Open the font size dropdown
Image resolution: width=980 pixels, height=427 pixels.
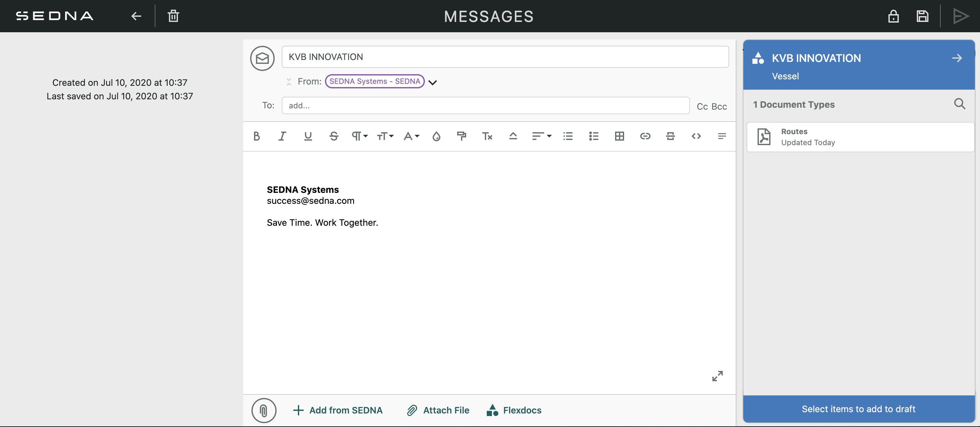coord(385,136)
